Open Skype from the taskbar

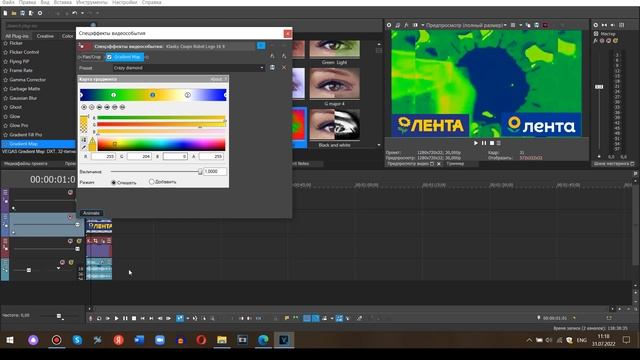click(77, 340)
